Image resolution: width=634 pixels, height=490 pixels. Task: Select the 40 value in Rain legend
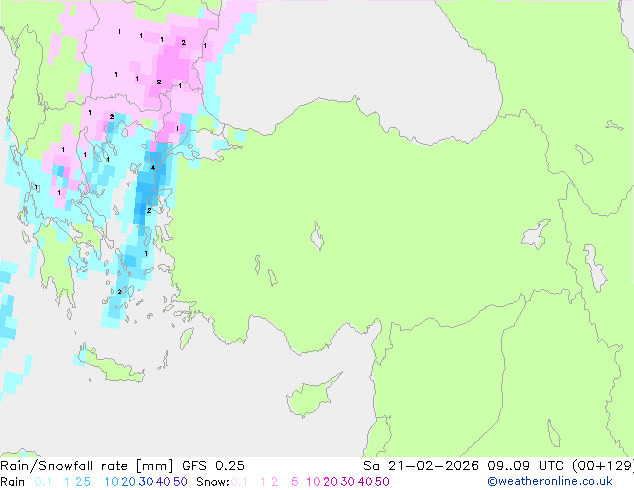(x=163, y=482)
